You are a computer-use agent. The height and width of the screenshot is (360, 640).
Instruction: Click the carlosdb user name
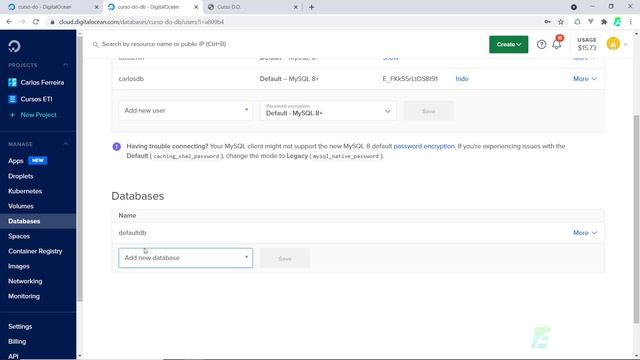(131, 79)
